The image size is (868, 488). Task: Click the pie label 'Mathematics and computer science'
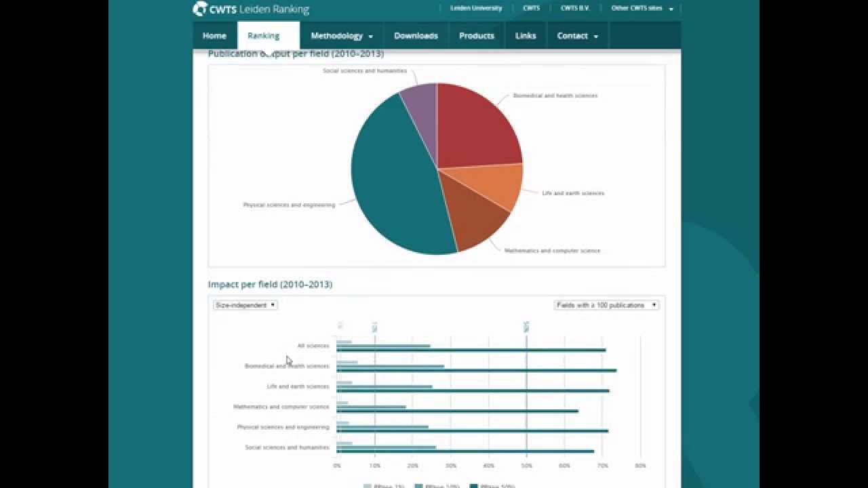coord(552,251)
